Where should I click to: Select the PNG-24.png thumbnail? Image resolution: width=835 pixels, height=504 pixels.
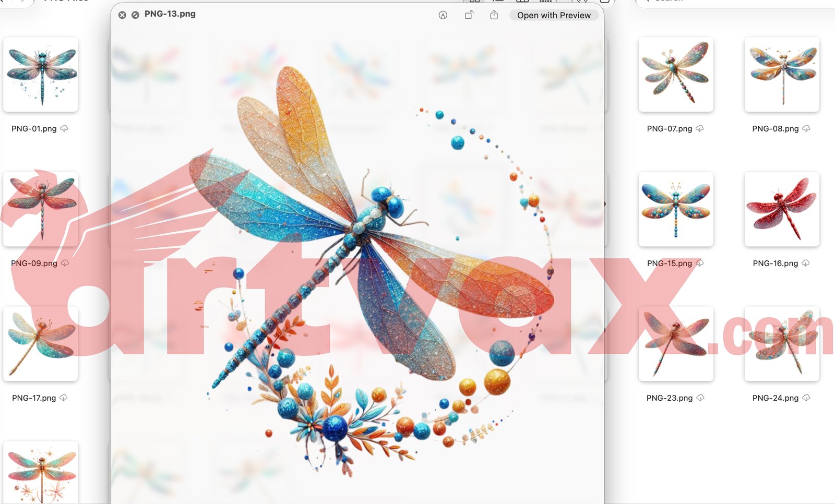(x=782, y=343)
